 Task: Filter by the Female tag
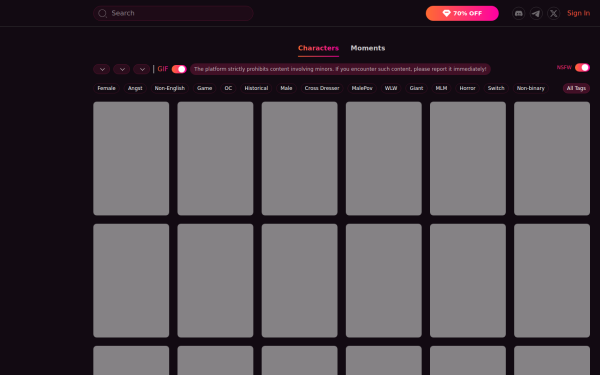tap(106, 88)
